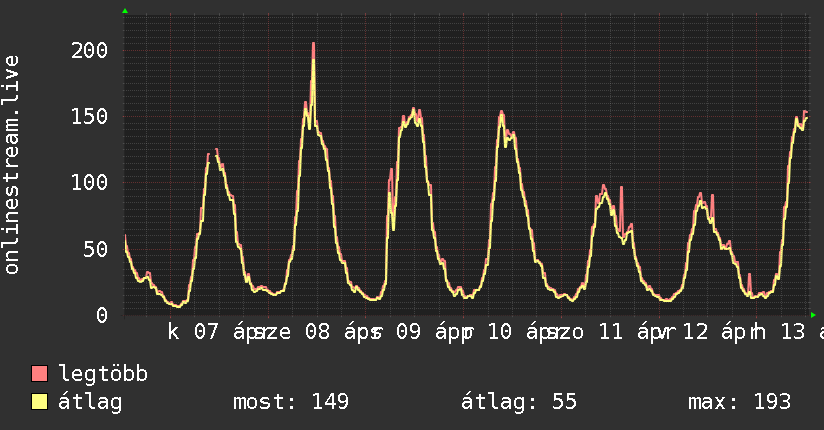Select the '07' date label on x-axis
Screen dimensions: 824x430
206,332
